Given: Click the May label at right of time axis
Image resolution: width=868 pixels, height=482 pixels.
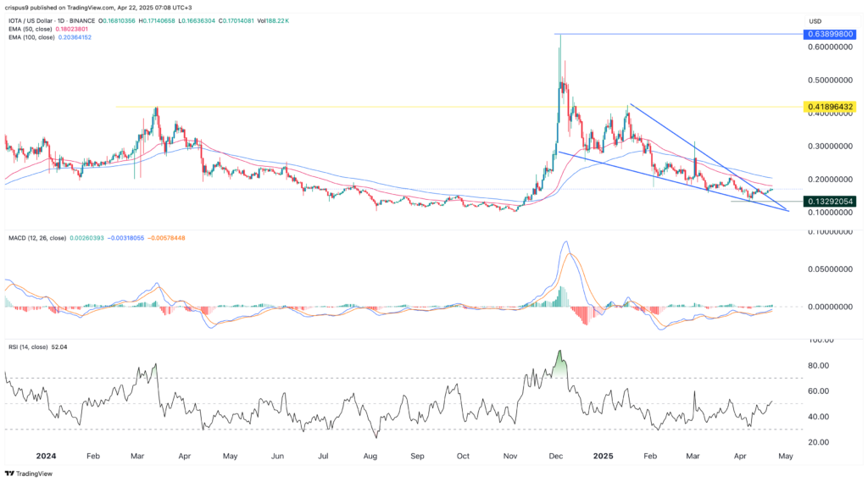Looking at the screenshot, I should 786,456.
